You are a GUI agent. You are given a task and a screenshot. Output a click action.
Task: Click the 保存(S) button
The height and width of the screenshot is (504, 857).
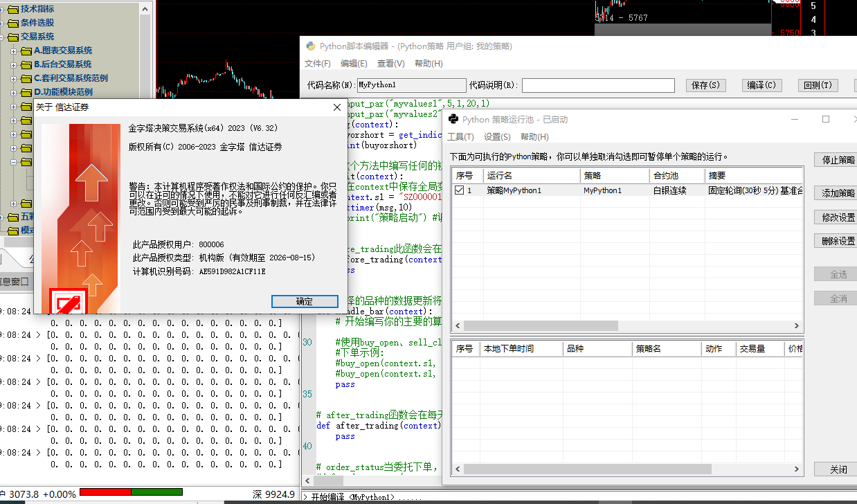(705, 85)
